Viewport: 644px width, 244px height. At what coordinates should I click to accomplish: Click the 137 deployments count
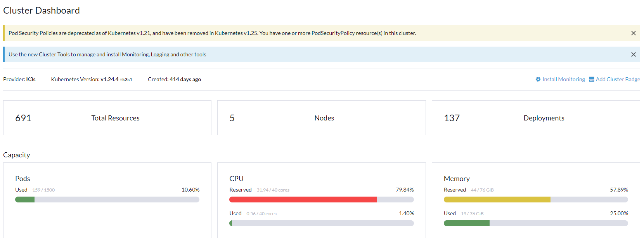[452, 118]
